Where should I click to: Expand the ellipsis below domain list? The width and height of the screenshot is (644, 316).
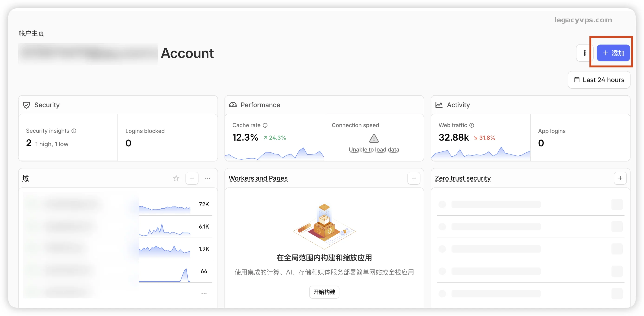204,294
